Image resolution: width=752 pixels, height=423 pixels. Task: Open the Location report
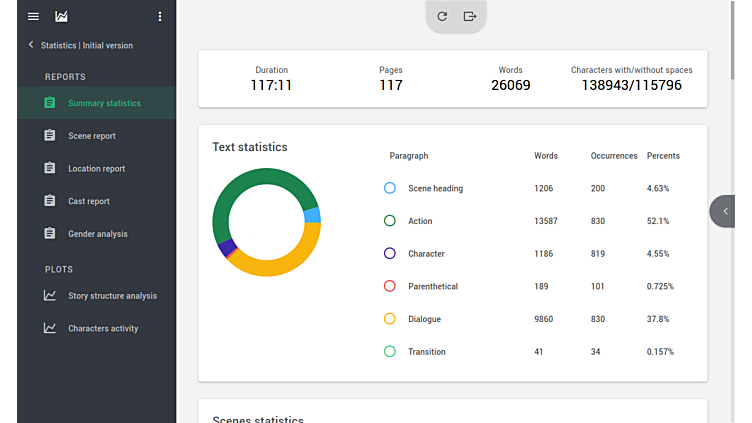pos(96,169)
